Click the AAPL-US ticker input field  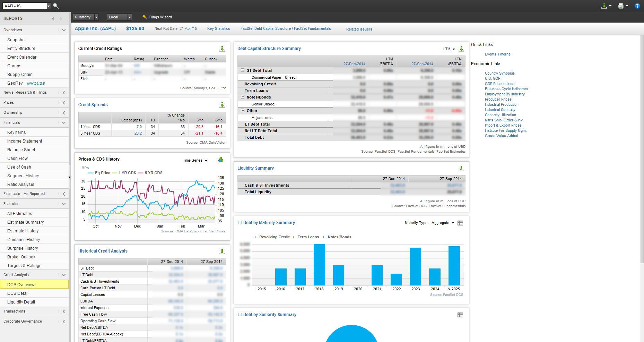tap(24, 6)
